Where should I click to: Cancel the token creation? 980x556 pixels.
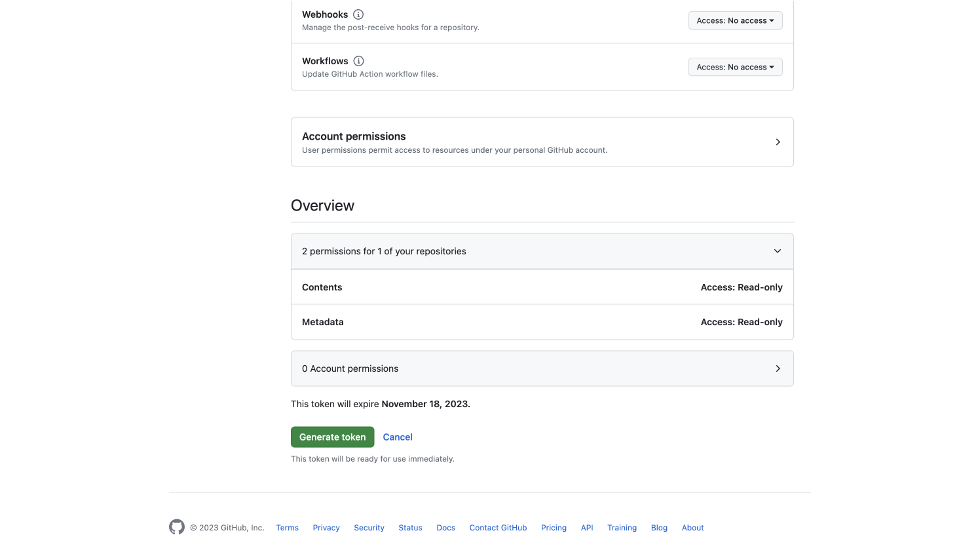(x=397, y=437)
